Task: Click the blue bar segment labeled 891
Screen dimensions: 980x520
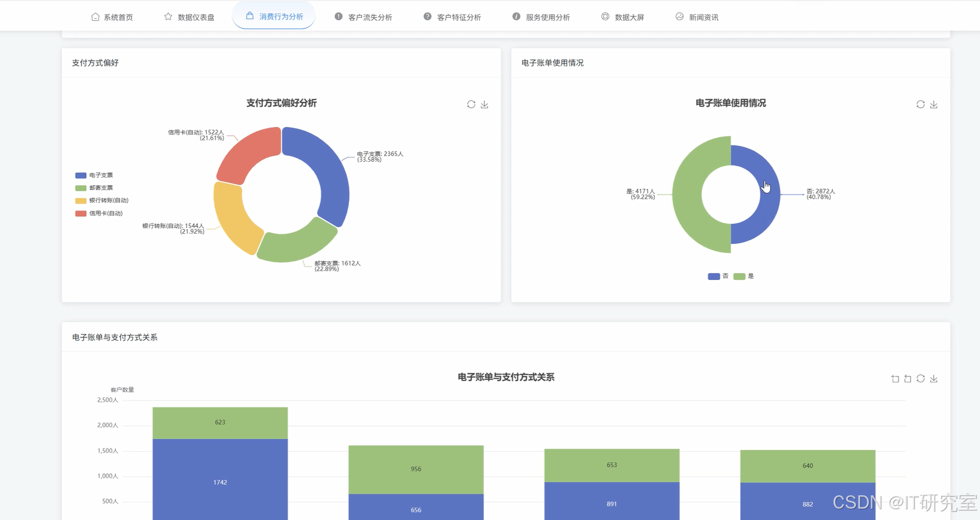Action: point(612,502)
